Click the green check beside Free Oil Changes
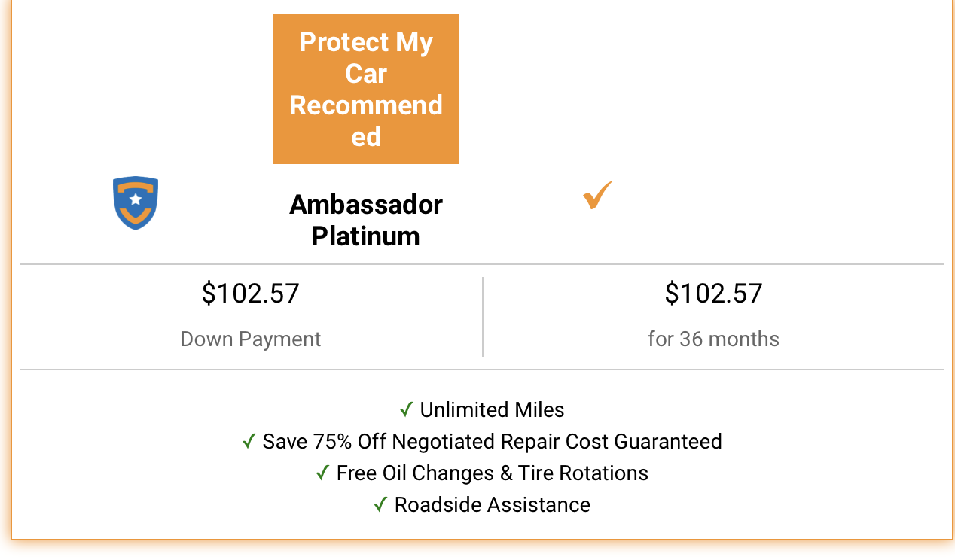 [323, 473]
